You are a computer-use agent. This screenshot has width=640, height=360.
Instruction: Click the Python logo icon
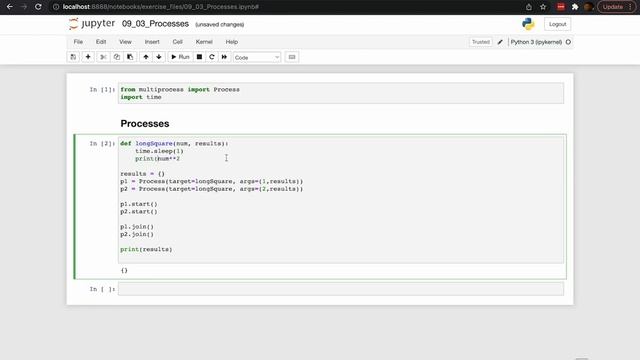pyautogui.click(x=528, y=24)
